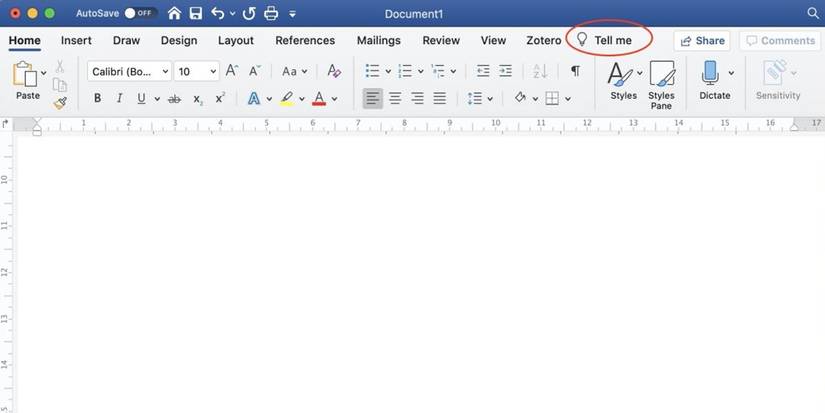The width and height of the screenshot is (825, 413).
Task: Align text to the right
Action: point(417,98)
